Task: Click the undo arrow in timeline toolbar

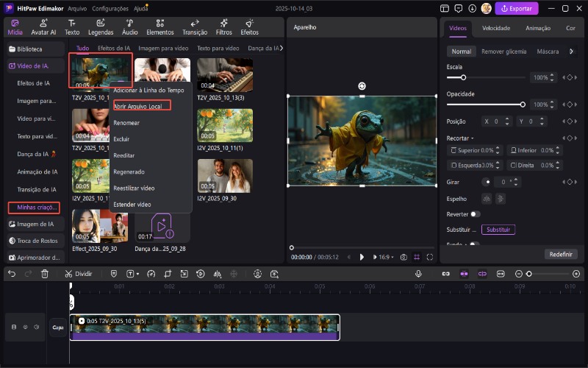Action: coord(11,273)
